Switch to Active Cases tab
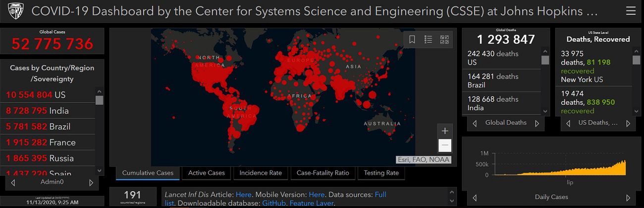This screenshot has width=644, height=208. (x=207, y=173)
